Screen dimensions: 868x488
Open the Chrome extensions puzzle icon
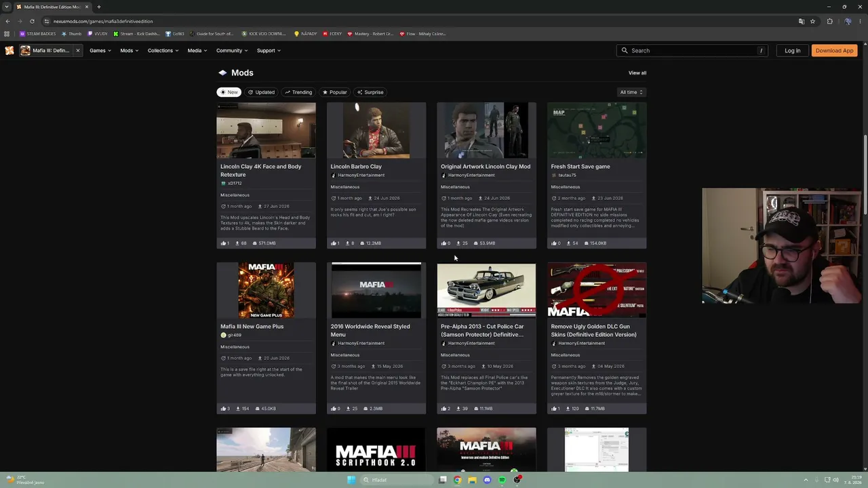coord(829,21)
